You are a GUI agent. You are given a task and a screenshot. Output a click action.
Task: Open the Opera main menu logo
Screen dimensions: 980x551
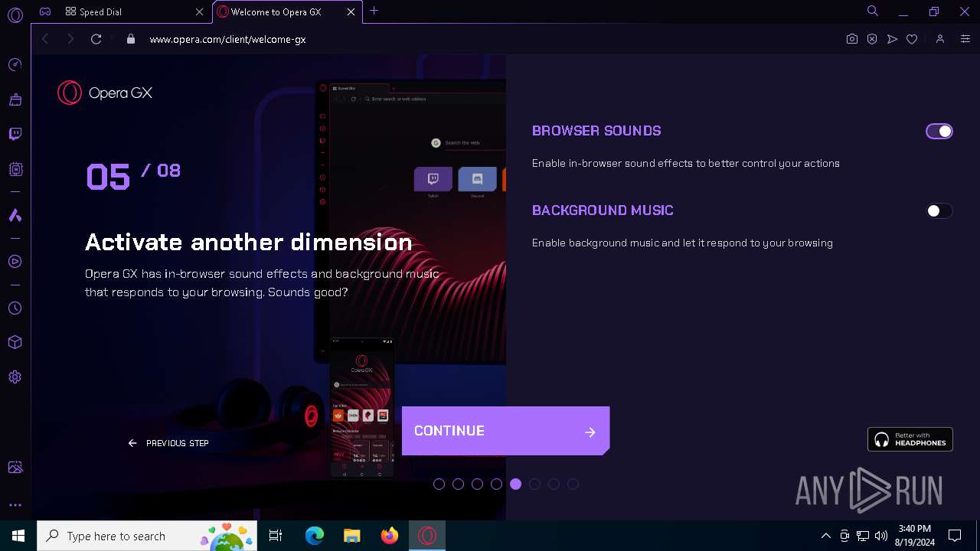(x=15, y=15)
